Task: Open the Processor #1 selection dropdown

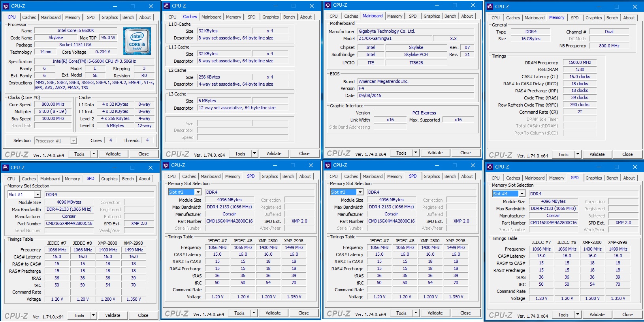Action: click(73, 141)
